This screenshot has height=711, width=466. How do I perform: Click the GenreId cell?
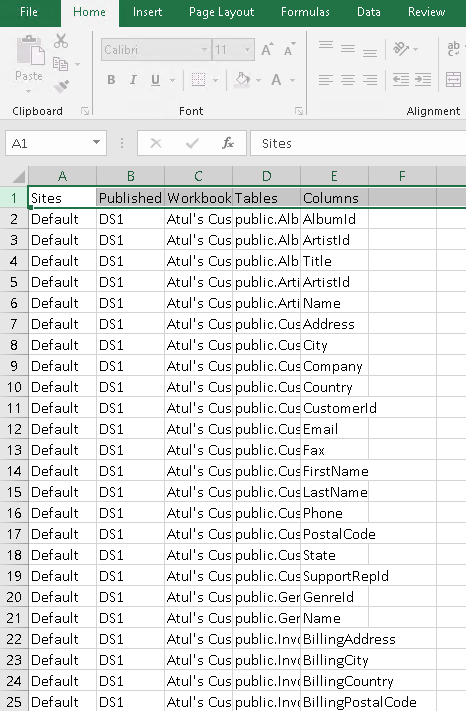(x=335, y=597)
